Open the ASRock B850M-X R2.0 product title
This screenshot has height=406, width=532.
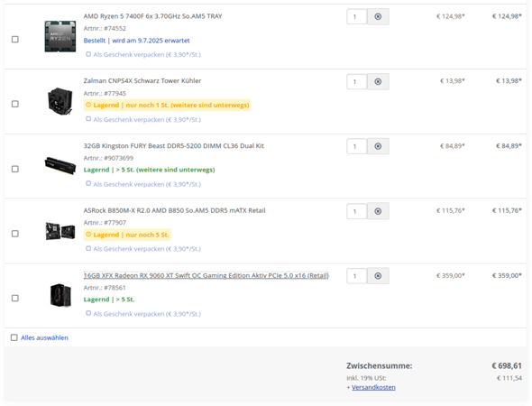click(x=174, y=210)
